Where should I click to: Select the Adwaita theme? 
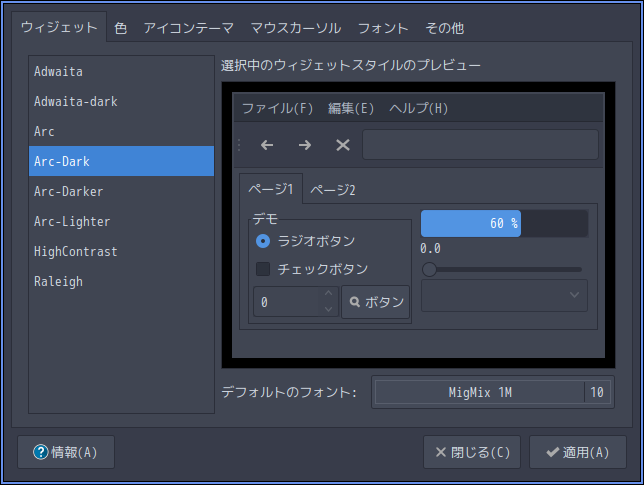(x=122, y=71)
